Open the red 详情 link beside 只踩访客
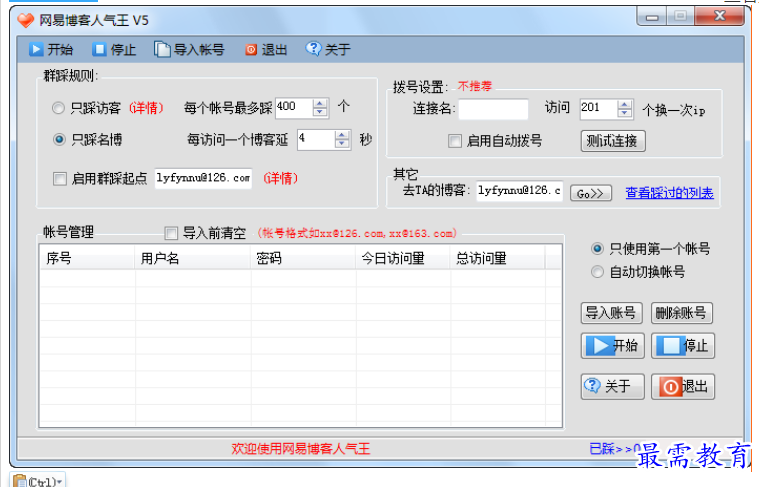The width and height of the screenshot is (759, 487). tap(146, 108)
